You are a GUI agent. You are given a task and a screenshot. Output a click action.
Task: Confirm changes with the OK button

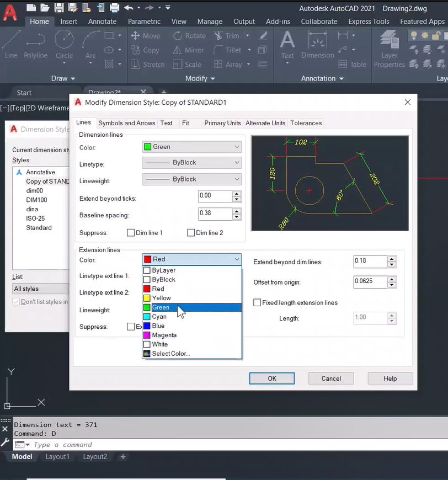(272, 378)
